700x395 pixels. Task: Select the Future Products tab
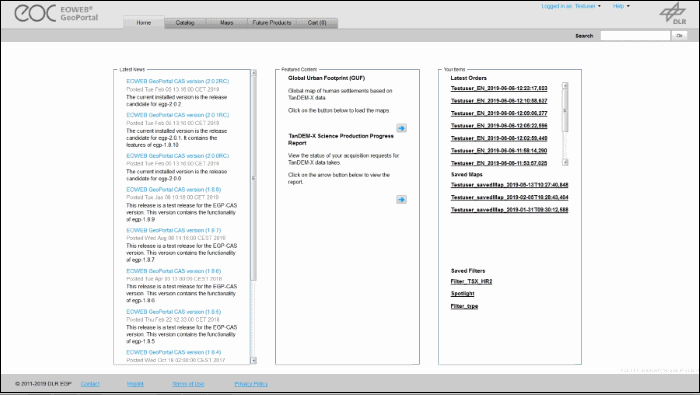271,23
